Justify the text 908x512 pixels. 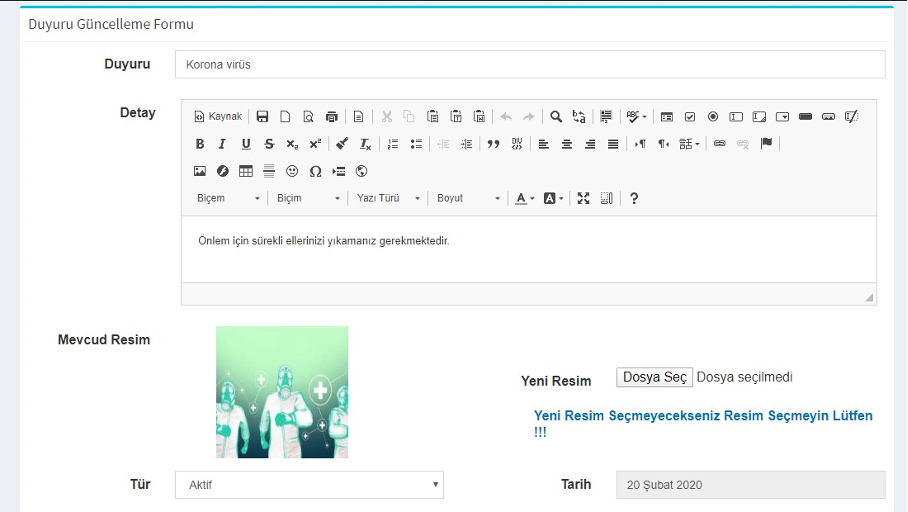(x=613, y=144)
